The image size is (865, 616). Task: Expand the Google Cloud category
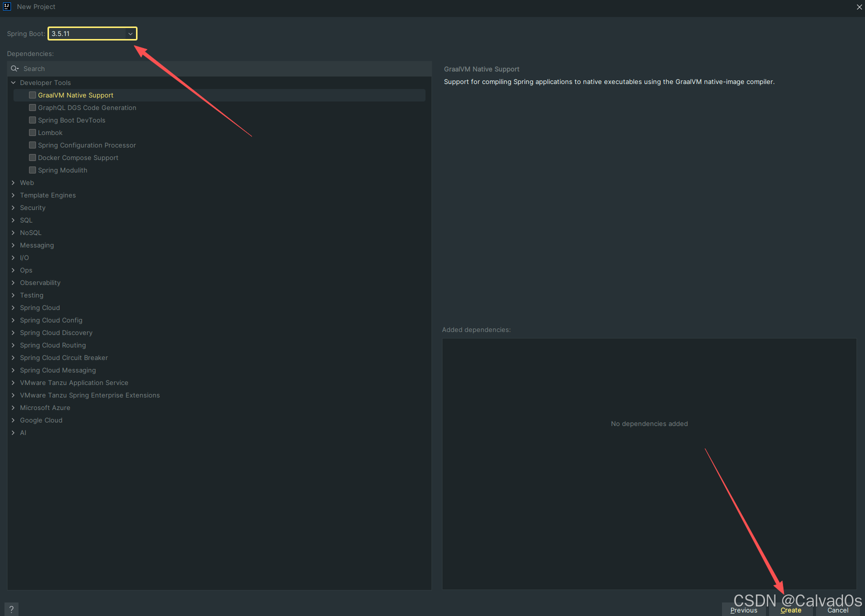13,420
